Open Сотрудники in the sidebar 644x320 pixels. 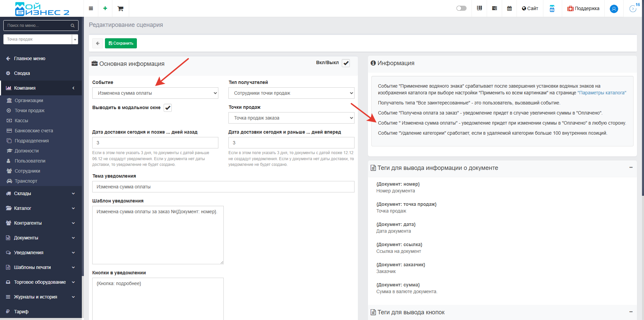pos(27,171)
